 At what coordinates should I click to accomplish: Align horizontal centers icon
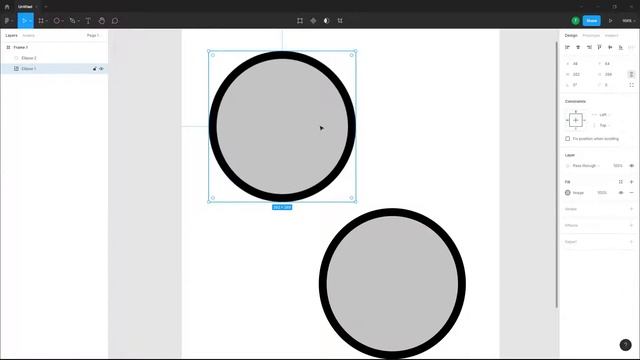pos(578,47)
